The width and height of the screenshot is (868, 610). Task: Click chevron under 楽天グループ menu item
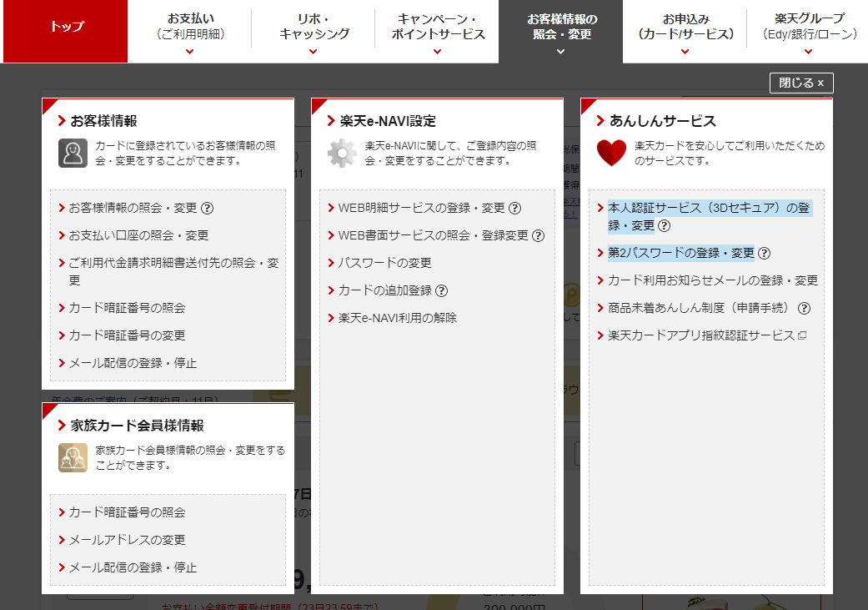click(808, 52)
